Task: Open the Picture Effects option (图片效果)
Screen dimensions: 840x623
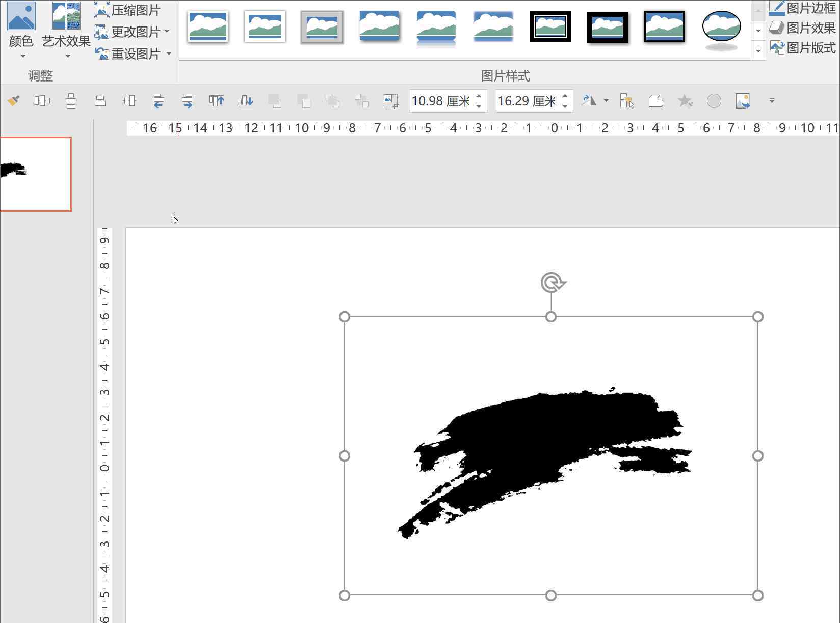Action: (x=803, y=28)
